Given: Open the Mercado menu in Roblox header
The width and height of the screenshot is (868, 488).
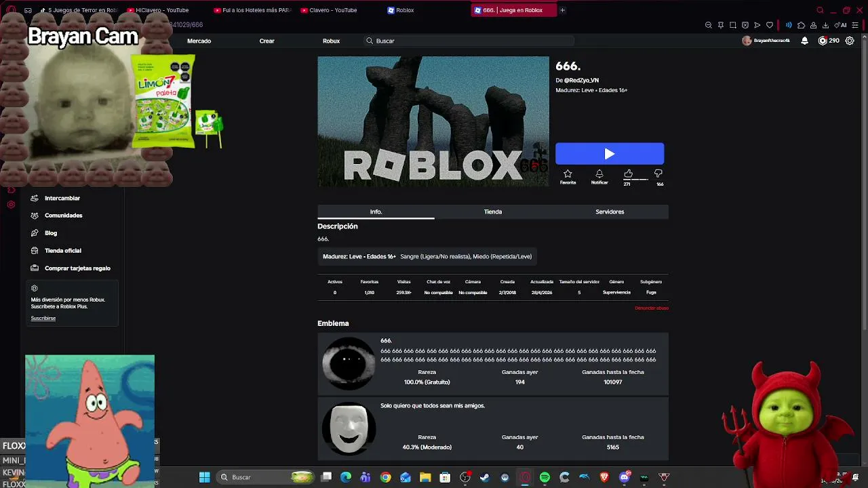Looking at the screenshot, I should (199, 41).
